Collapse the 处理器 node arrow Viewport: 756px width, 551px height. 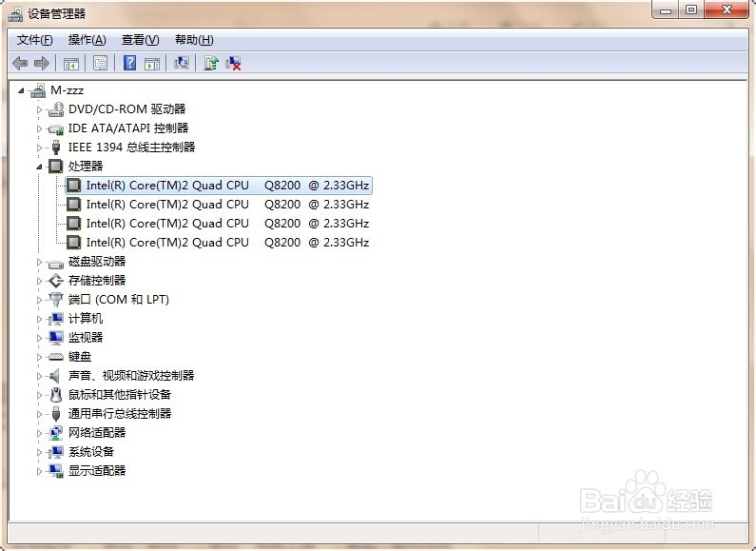(x=40, y=167)
